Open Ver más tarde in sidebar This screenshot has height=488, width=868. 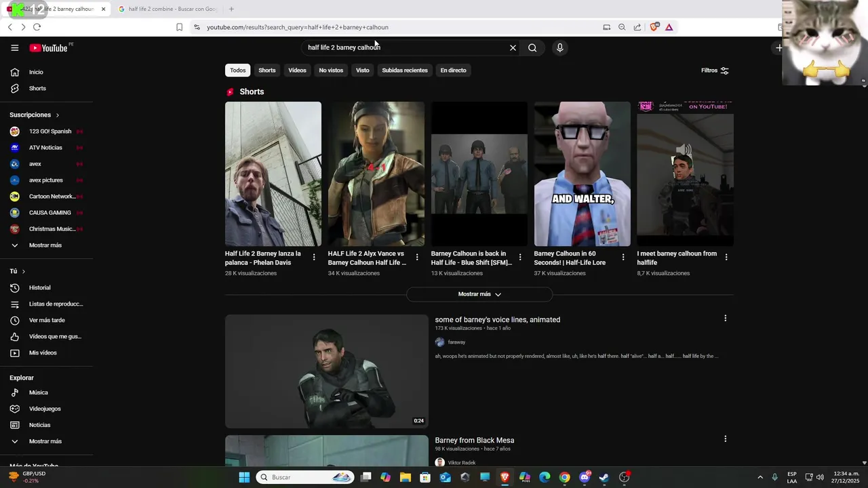(46, 320)
